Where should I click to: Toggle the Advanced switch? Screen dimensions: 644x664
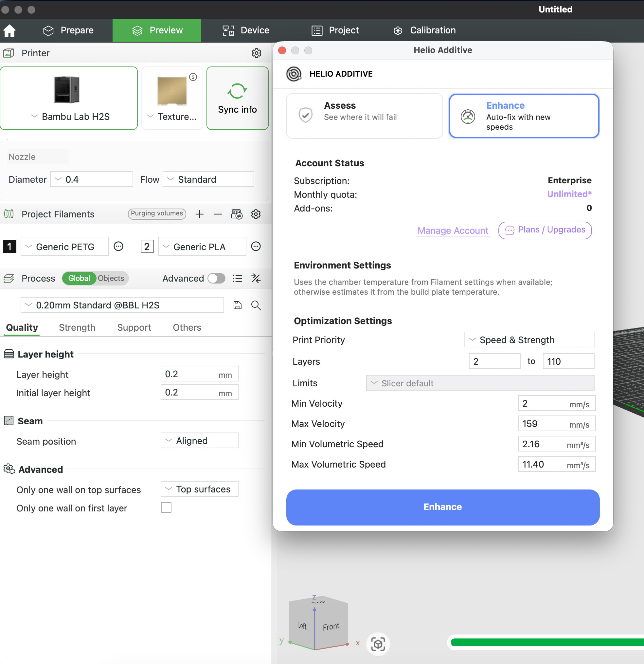(x=216, y=279)
